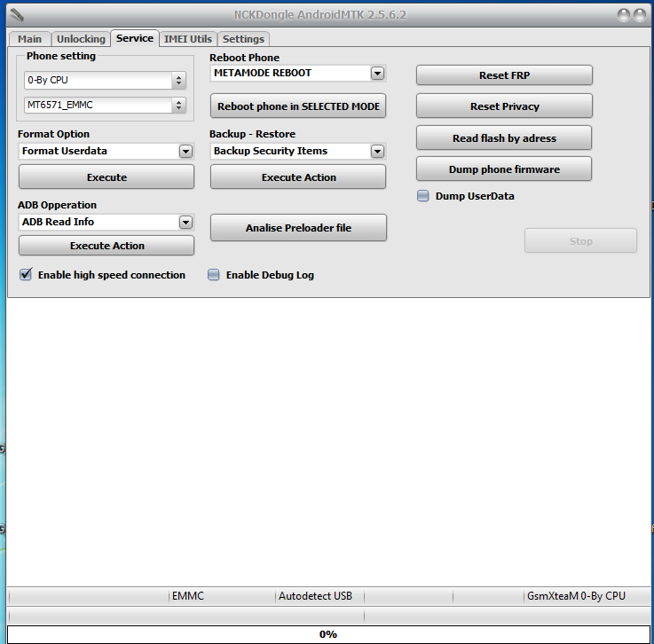Open the IMEI Utils tab
Screen dimensions: 654x644
(188, 39)
